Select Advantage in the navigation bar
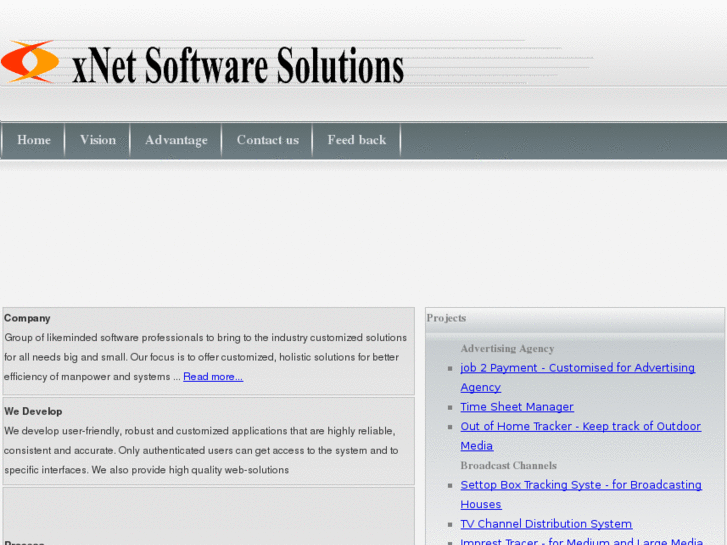 [x=176, y=140]
